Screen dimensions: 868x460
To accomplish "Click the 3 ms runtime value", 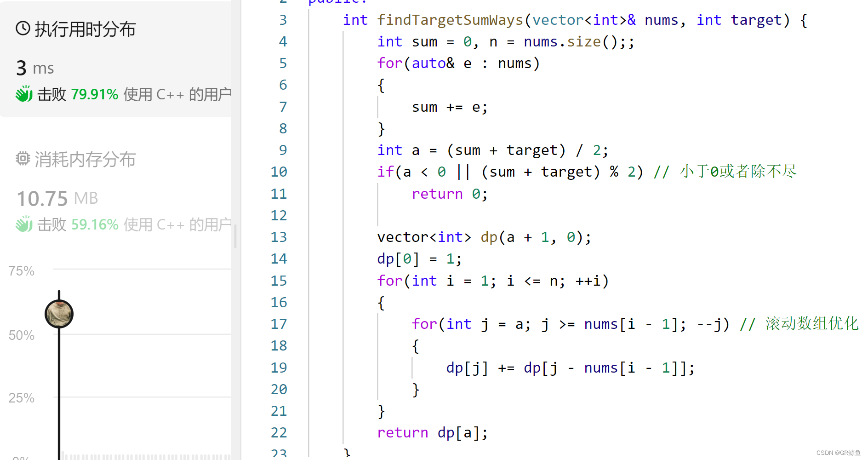I will click(35, 68).
